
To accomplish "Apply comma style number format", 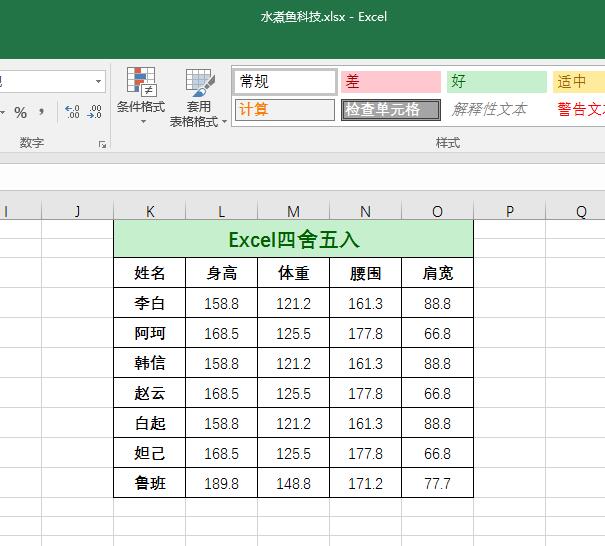I will coord(41,113).
